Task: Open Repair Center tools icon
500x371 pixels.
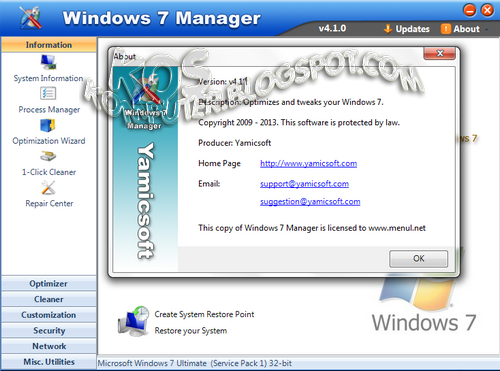Action: [x=48, y=188]
